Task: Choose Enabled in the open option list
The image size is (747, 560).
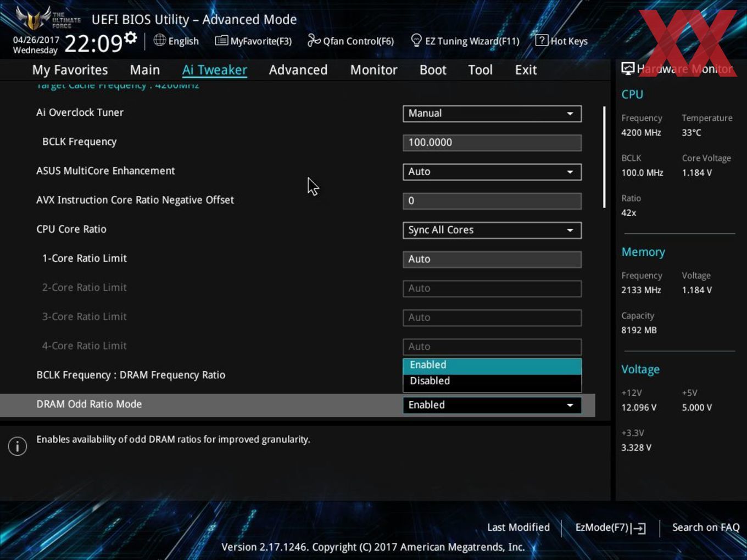Action: [492, 366]
